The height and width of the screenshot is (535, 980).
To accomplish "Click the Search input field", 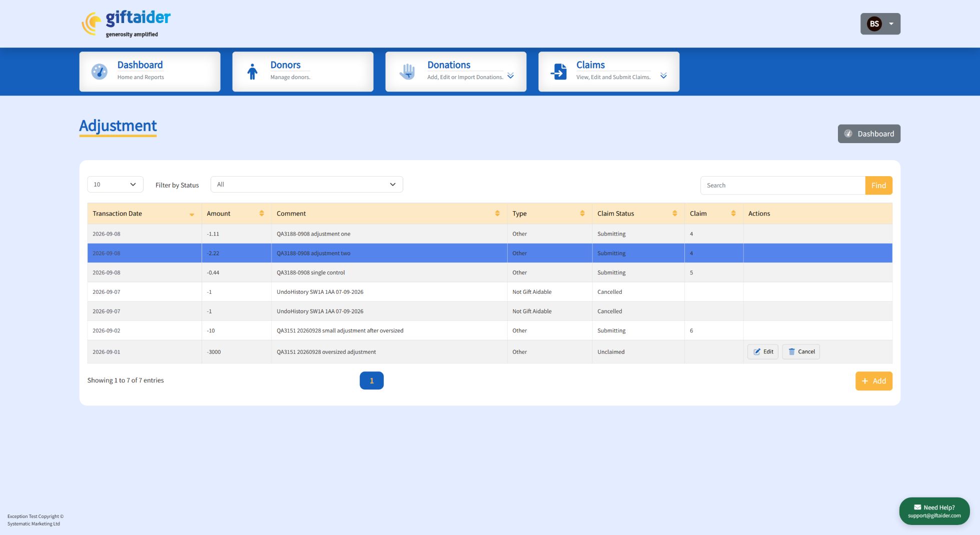I will [x=783, y=185].
